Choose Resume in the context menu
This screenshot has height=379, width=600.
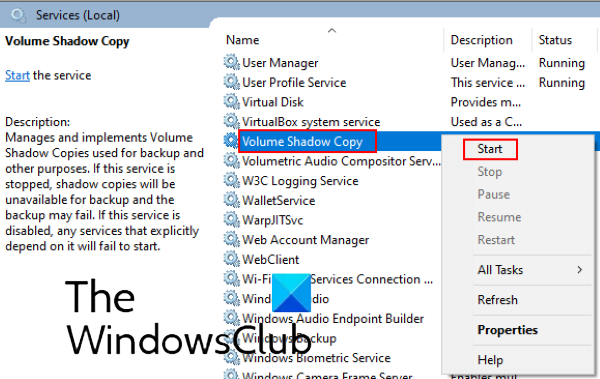pyautogui.click(x=499, y=217)
